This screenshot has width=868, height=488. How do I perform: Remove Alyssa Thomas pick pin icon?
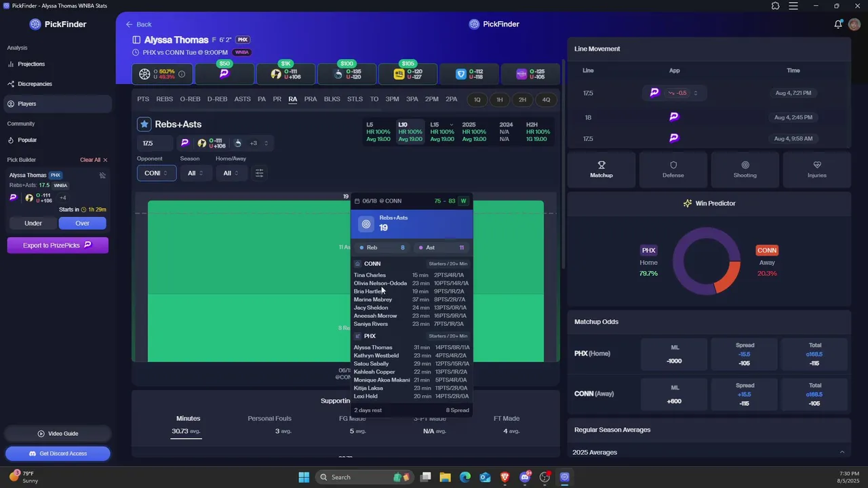[x=102, y=176]
